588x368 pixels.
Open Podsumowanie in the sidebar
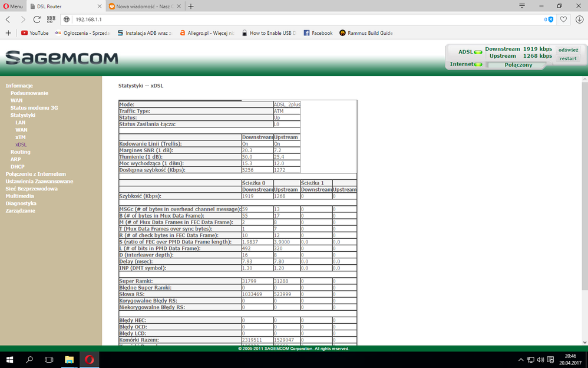click(29, 93)
